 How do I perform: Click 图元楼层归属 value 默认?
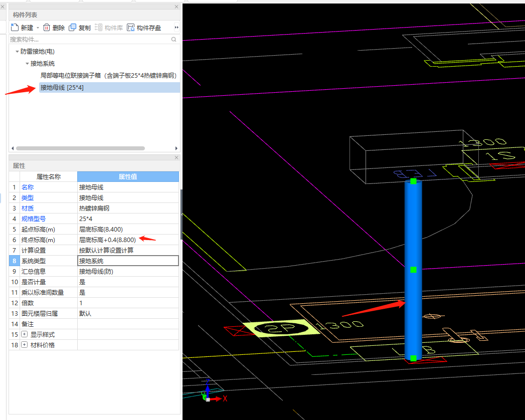click(128, 314)
